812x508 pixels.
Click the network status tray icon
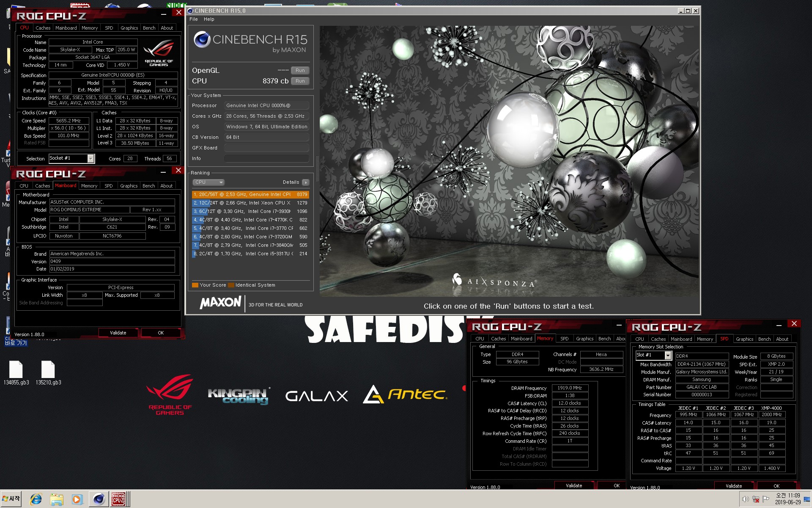[x=756, y=499]
